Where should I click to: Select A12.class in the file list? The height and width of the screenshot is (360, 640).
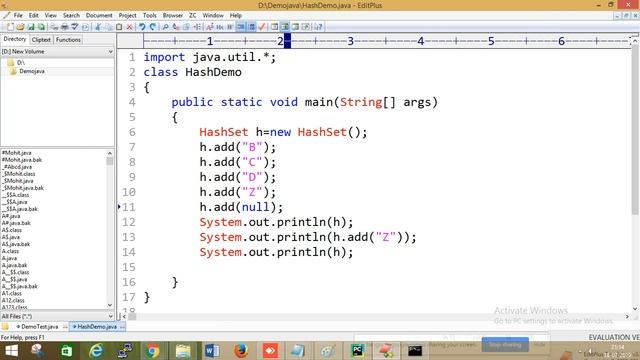pos(13,300)
